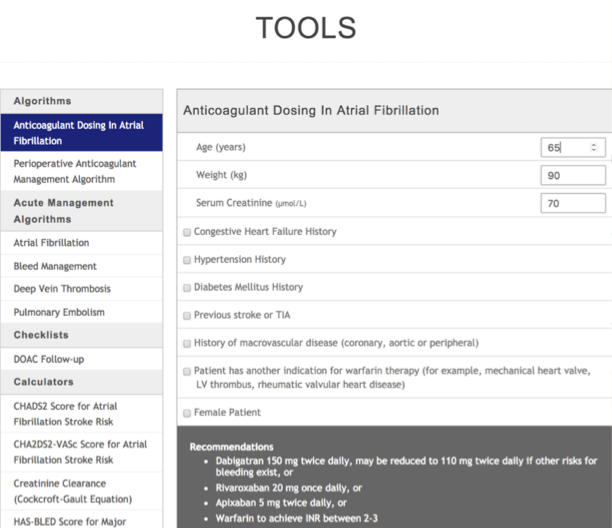612x528 pixels.
Task: Go to Atrial Fibrillation acute management
Action: point(52,243)
